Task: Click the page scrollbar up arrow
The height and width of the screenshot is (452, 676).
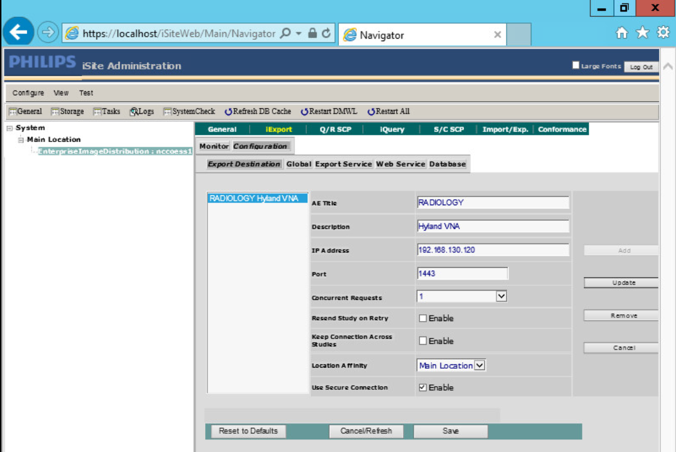Action: [667, 66]
